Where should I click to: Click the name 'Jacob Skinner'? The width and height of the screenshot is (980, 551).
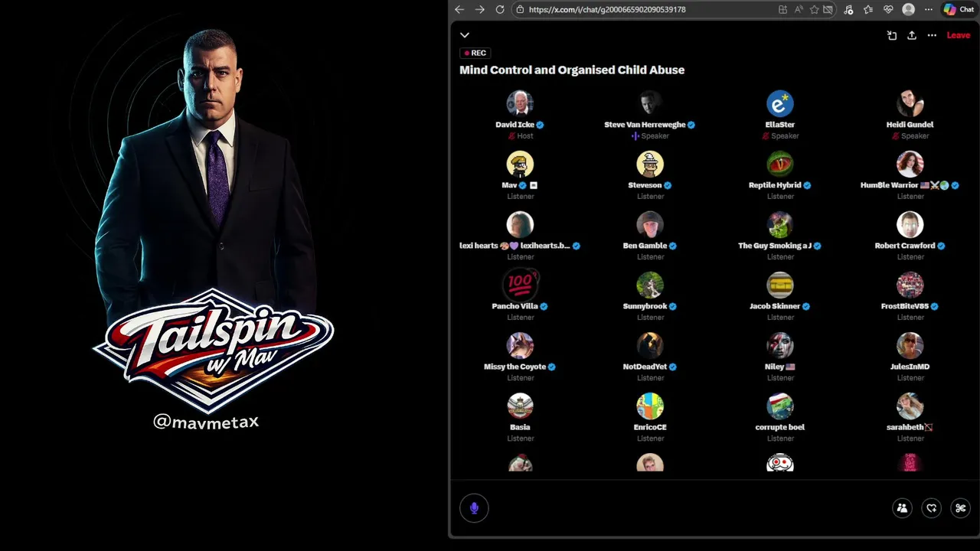(775, 306)
